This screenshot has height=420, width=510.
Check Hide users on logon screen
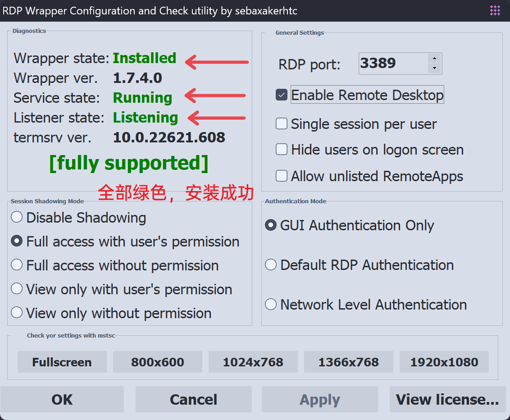[282, 150]
